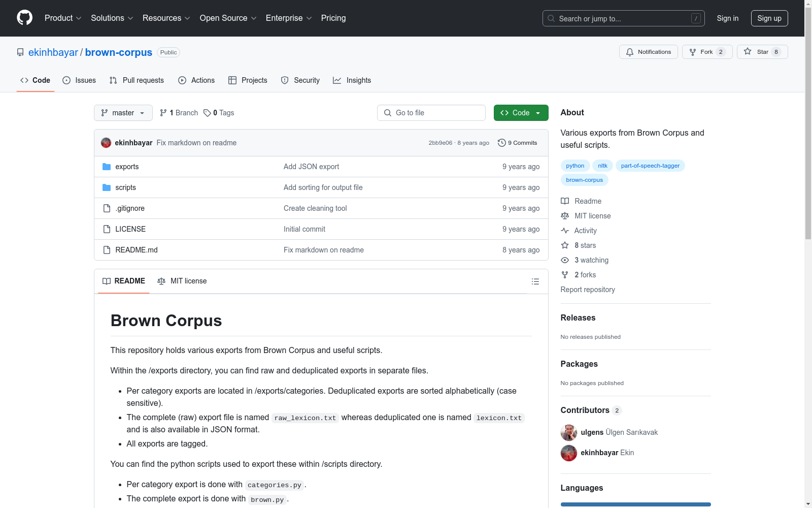Viewport: 812px width, 508px height.
Task: Open the Add JSON export commit message
Action: (311, 167)
